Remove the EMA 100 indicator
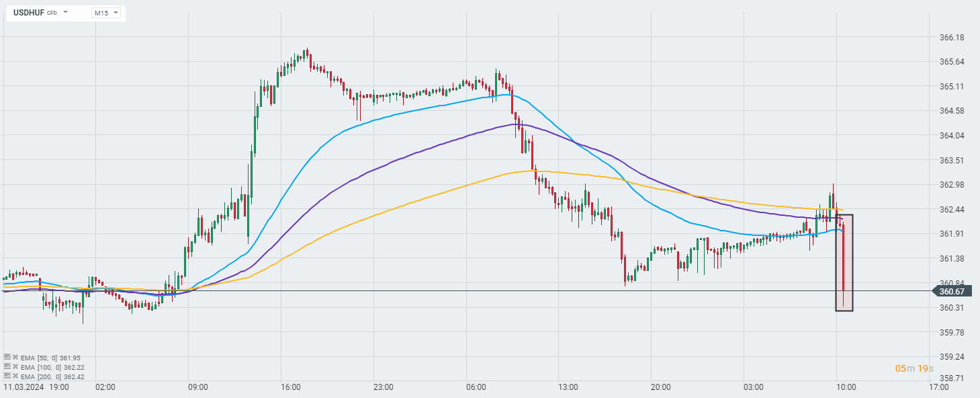This screenshot has height=398, width=980. (x=15, y=367)
